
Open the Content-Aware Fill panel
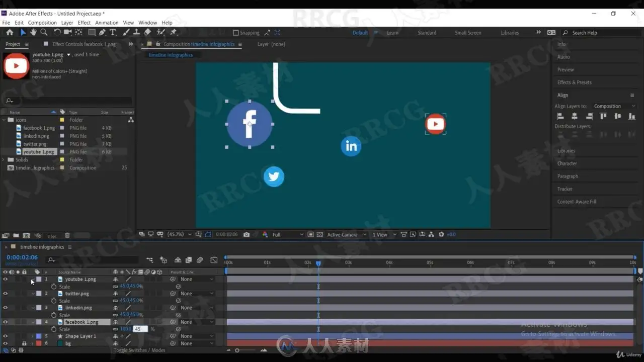click(577, 202)
